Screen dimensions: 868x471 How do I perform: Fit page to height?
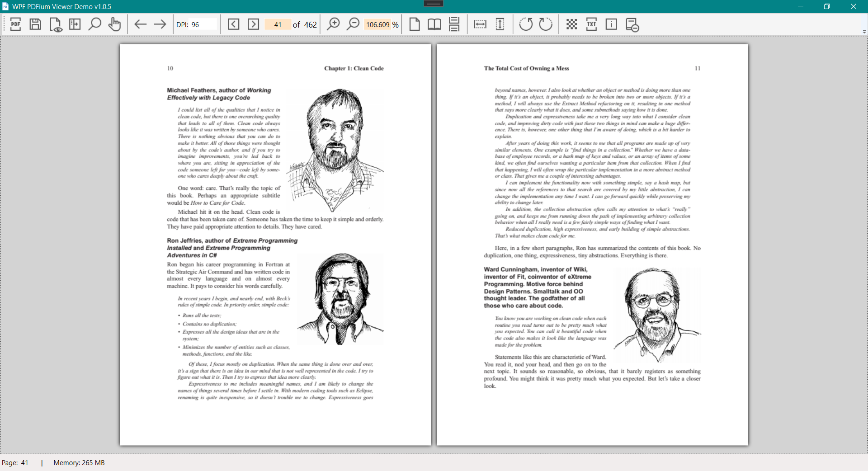coord(500,24)
